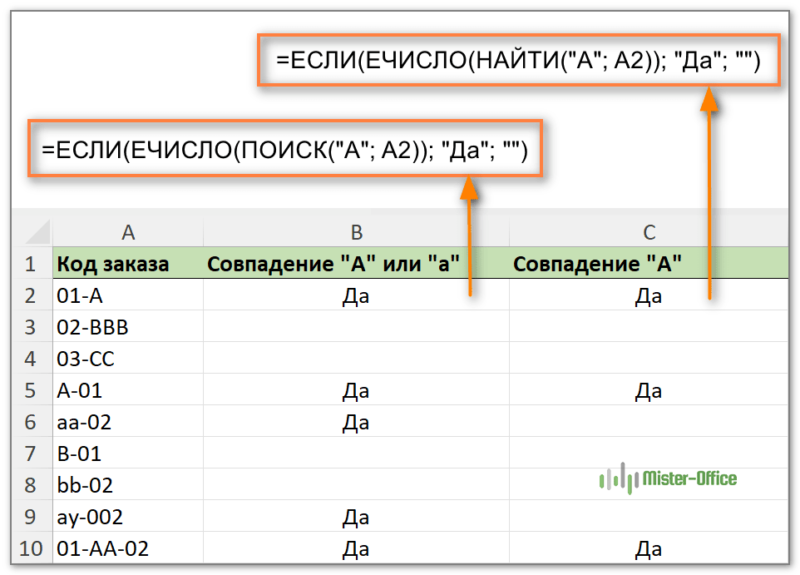Select the "Да" cell in column C, row 5
The image size is (800, 575).
649,391
